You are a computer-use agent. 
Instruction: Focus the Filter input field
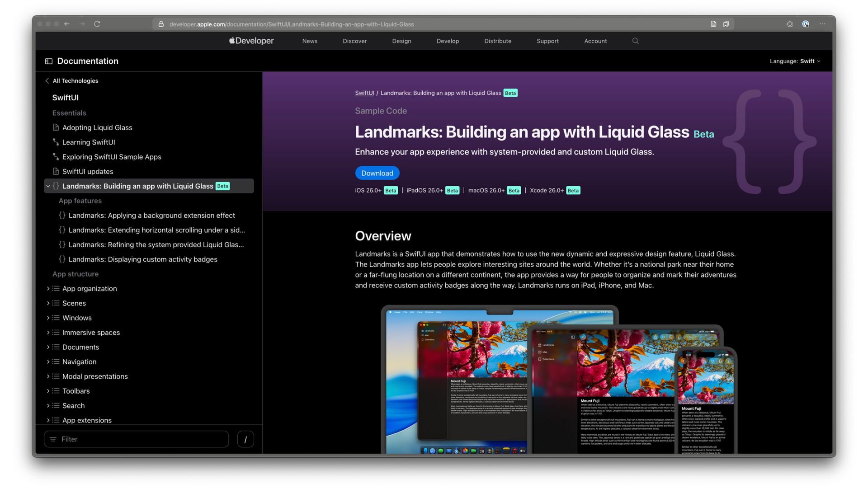click(137, 439)
